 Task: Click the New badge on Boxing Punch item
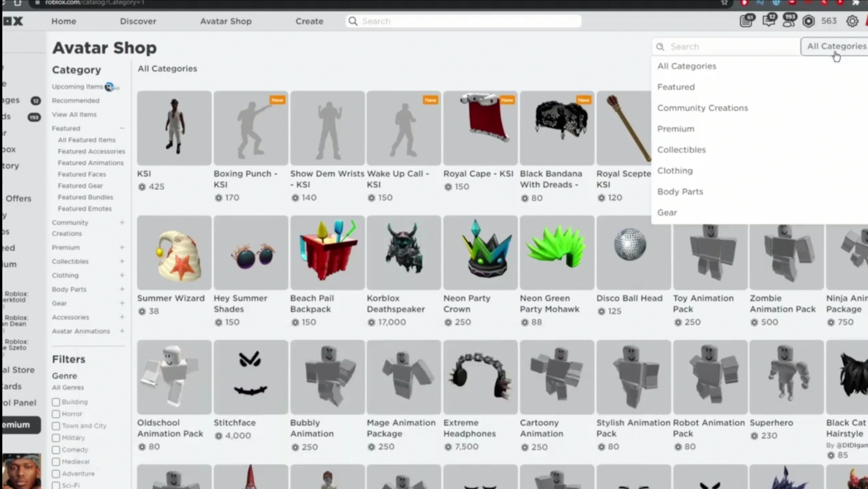pyautogui.click(x=277, y=100)
